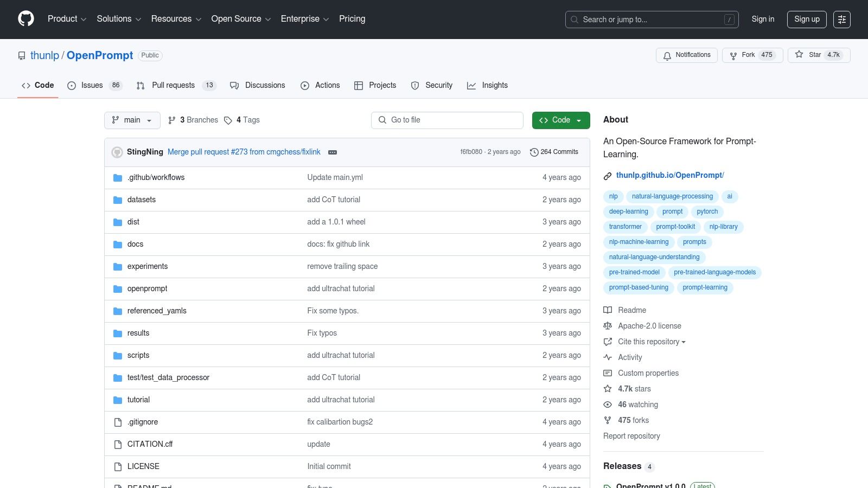Open the Notifications bell button
The image size is (868, 488).
pos(686,55)
